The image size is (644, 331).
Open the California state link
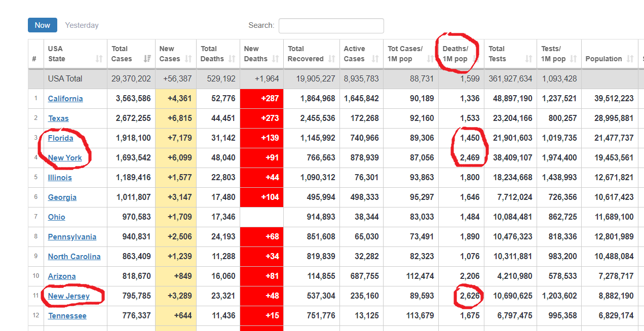(65, 99)
